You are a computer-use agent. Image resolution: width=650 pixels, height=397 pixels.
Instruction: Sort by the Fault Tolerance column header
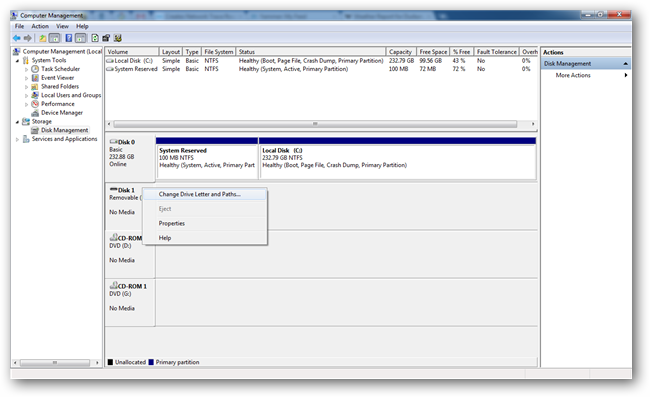point(496,52)
